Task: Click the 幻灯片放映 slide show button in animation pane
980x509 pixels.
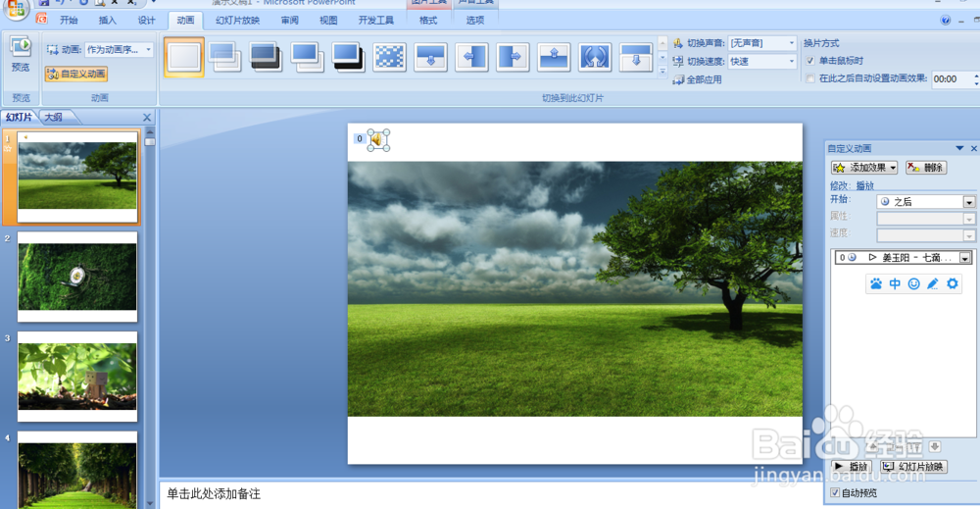Action: (x=913, y=467)
